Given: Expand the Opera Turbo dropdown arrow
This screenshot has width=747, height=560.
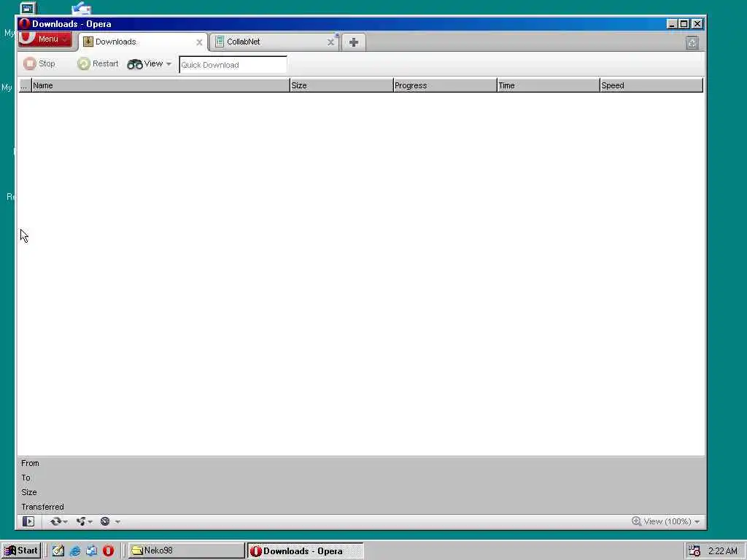Looking at the screenshot, I should [117, 522].
